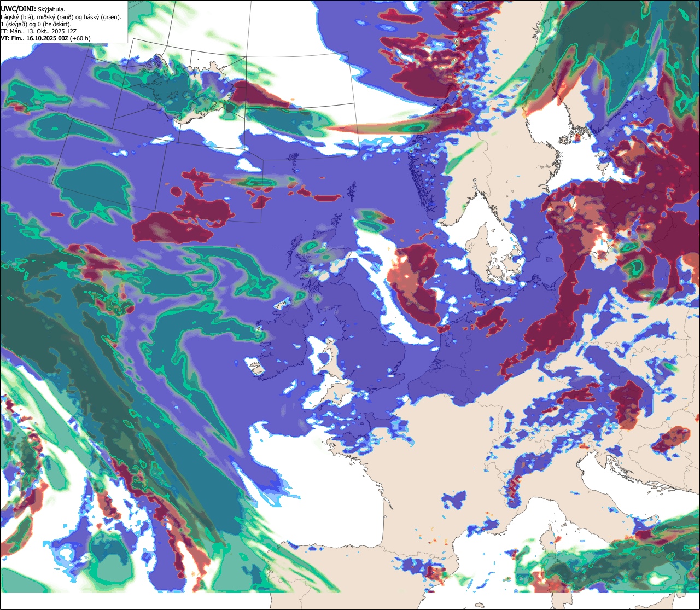Select the 'háský (græn)' legend text

(x=102, y=18)
